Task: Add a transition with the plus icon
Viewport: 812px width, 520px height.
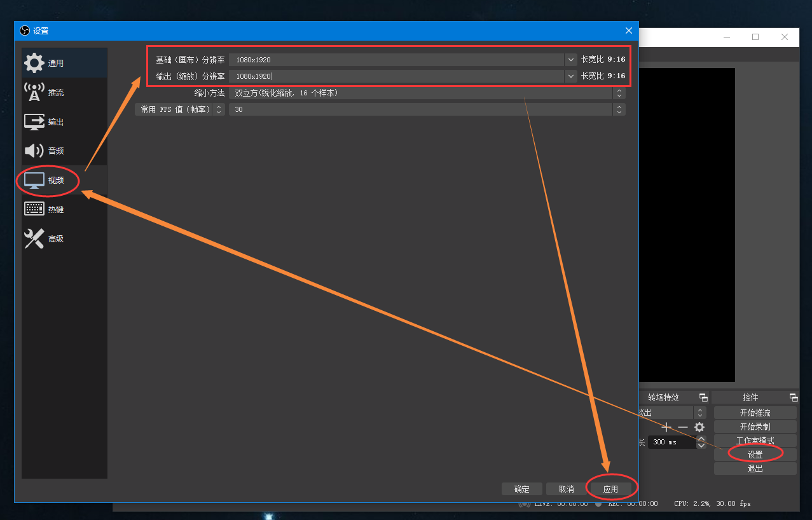Action: 666,427
